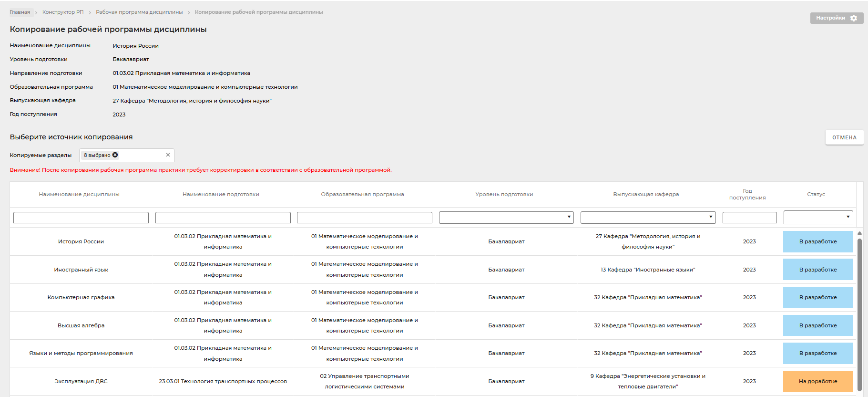Open the Уровень подготовки filter dropdown
Screen dimensions: 868x397
(506, 218)
